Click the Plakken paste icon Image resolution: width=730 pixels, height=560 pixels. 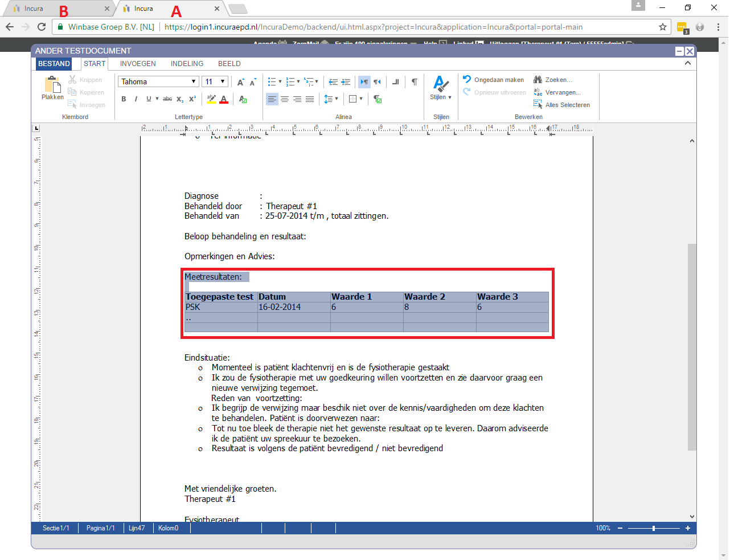coord(52,85)
